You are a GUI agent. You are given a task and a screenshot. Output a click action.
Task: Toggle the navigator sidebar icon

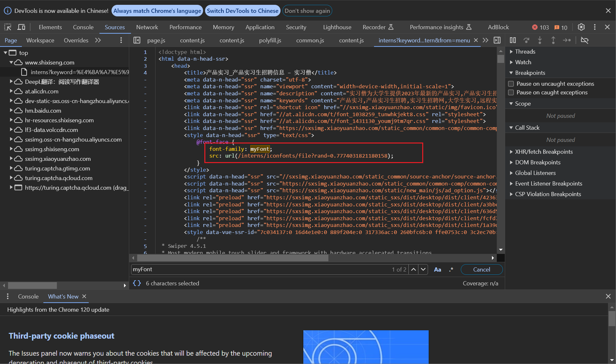pyautogui.click(x=137, y=40)
